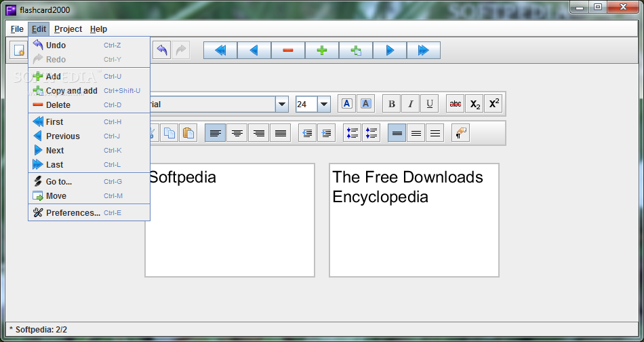This screenshot has height=342, width=644.
Task: Toggle underline formatting
Action: pyautogui.click(x=430, y=104)
